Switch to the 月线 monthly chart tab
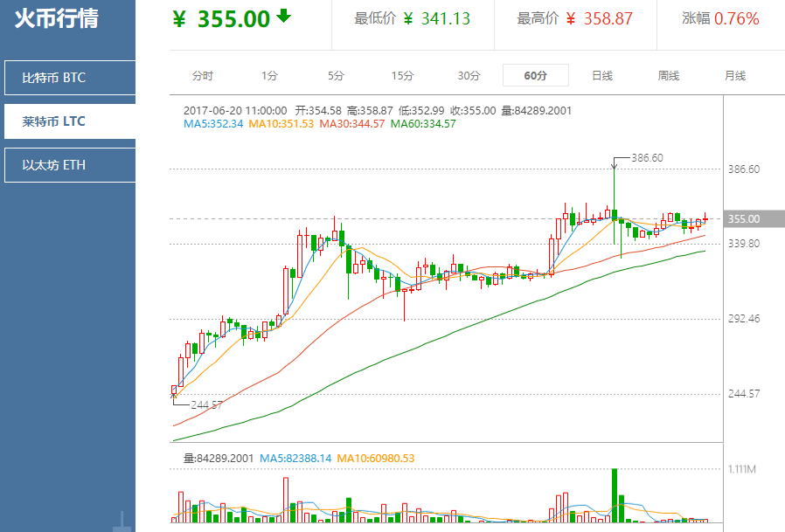The width and height of the screenshot is (785, 532). coord(735,76)
